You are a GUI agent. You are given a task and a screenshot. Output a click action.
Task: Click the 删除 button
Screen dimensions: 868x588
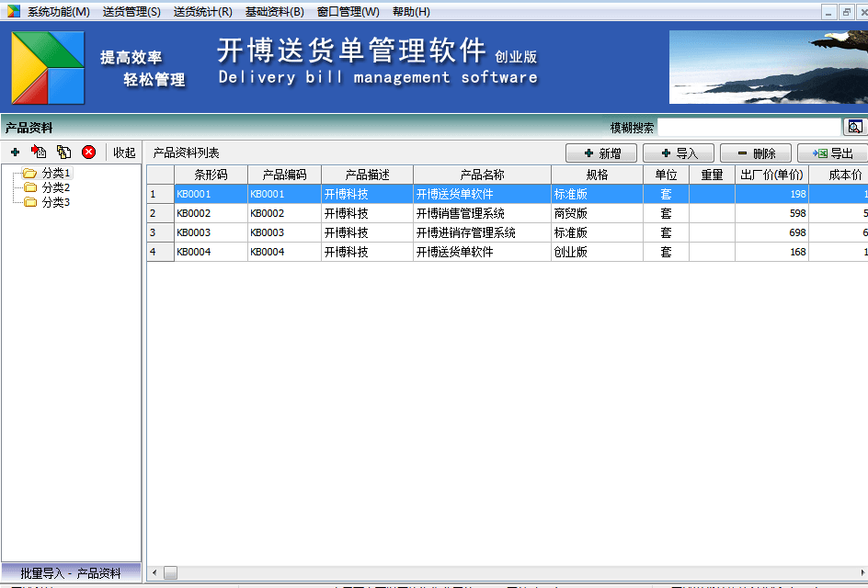(x=756, y=153)
